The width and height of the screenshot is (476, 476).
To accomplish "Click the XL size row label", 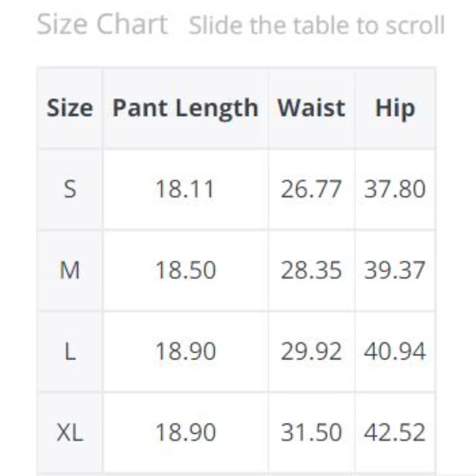I will tap(70, 433).
